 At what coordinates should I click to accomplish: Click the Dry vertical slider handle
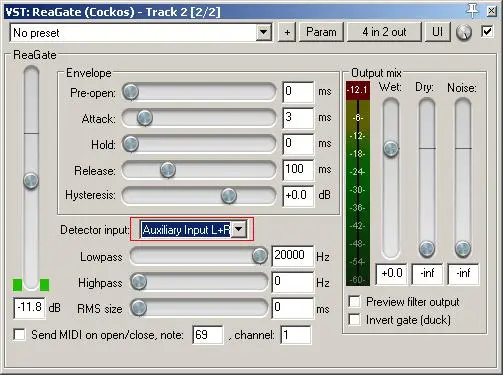coord(427,248)
